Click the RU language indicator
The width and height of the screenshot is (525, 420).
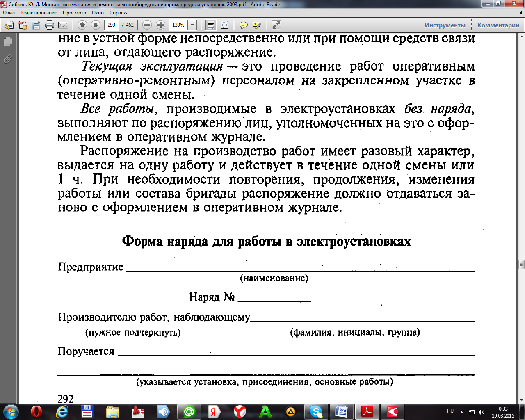coord(450,411)
